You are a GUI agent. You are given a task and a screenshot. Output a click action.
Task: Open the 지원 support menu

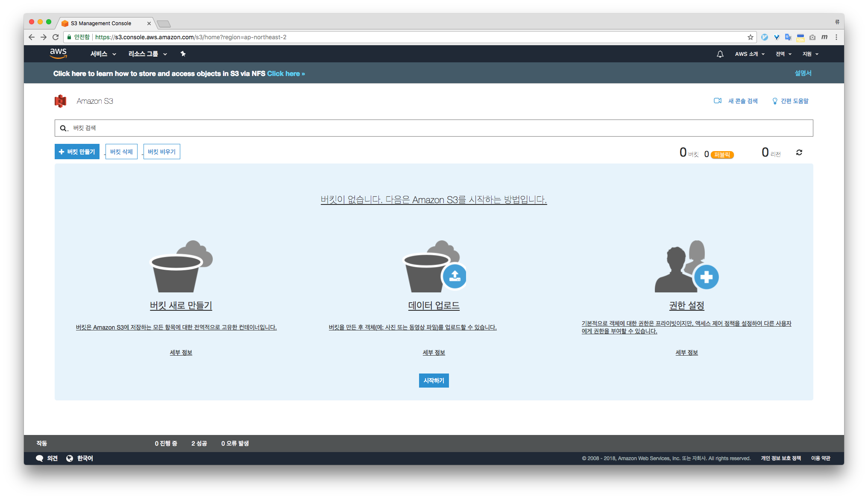coord(810,54)
